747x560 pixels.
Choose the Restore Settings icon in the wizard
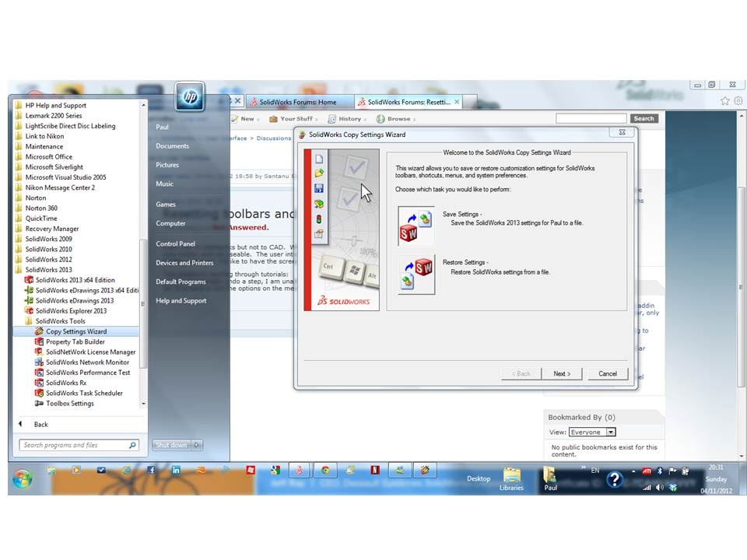(x=416, y=275)
